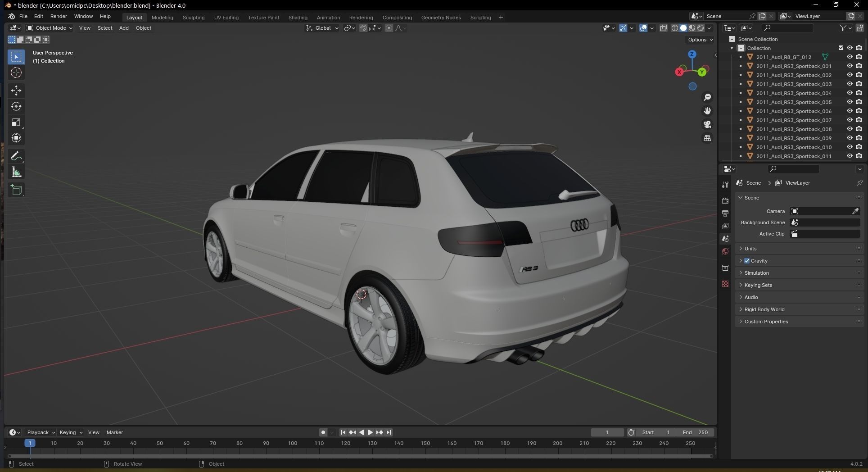Select the 3D Cursor tool
This screenshot has height=472, width=868.
(16, 73)
